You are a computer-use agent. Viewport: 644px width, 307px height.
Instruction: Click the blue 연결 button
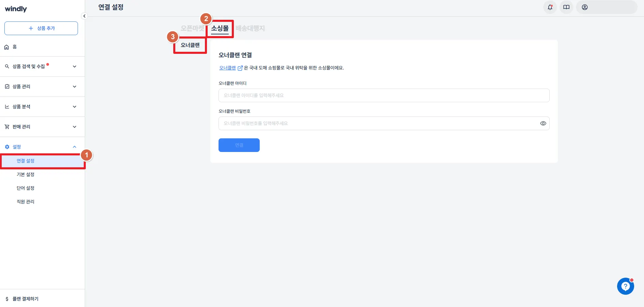pyautogui.click(x=239, y=145)
